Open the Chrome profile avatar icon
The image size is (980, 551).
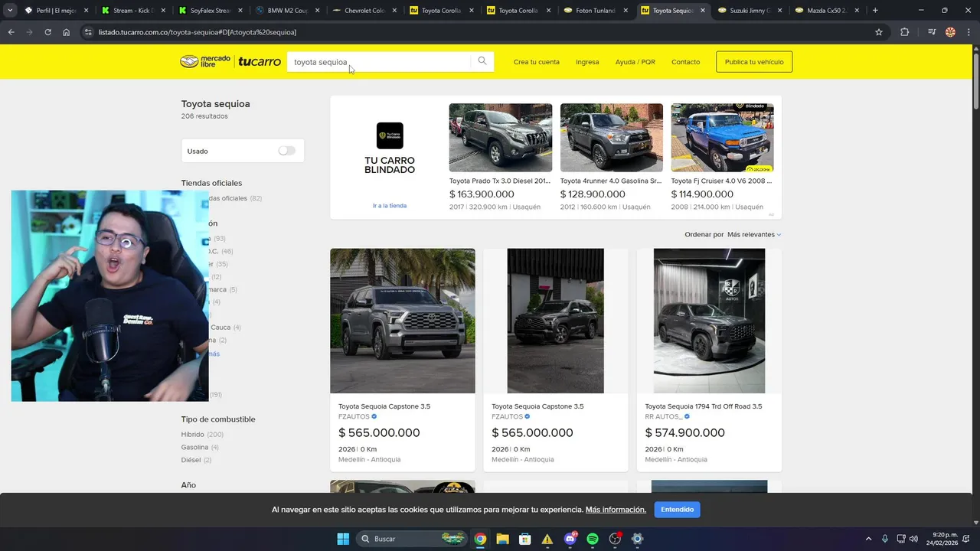point(950,32)
